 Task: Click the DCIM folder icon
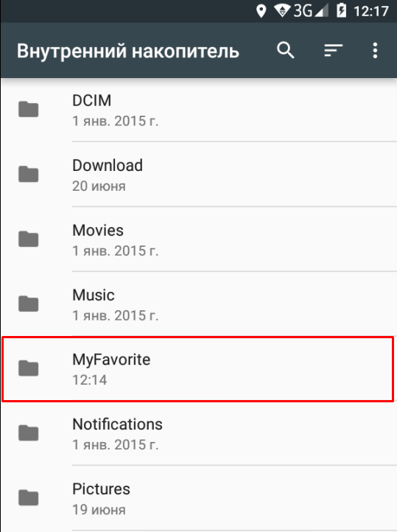[x=29, y=109]
